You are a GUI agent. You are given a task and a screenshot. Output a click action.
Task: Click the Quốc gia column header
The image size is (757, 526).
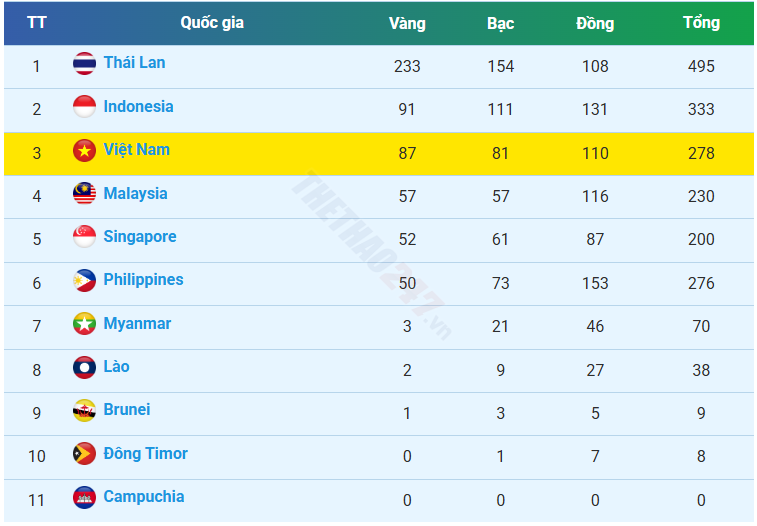pyautogui.click(x=211, y=23)
